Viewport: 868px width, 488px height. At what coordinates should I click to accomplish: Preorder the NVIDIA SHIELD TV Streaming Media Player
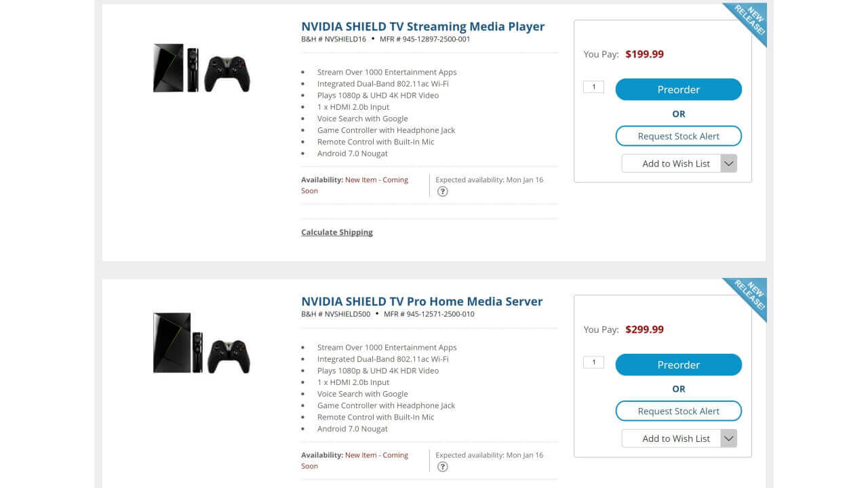click(678, 89)
